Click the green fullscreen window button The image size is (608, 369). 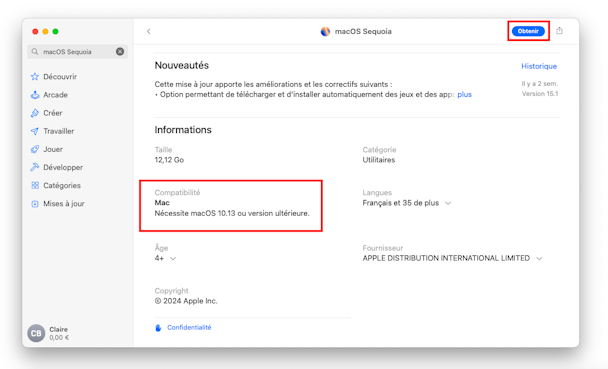pos(55,31)
